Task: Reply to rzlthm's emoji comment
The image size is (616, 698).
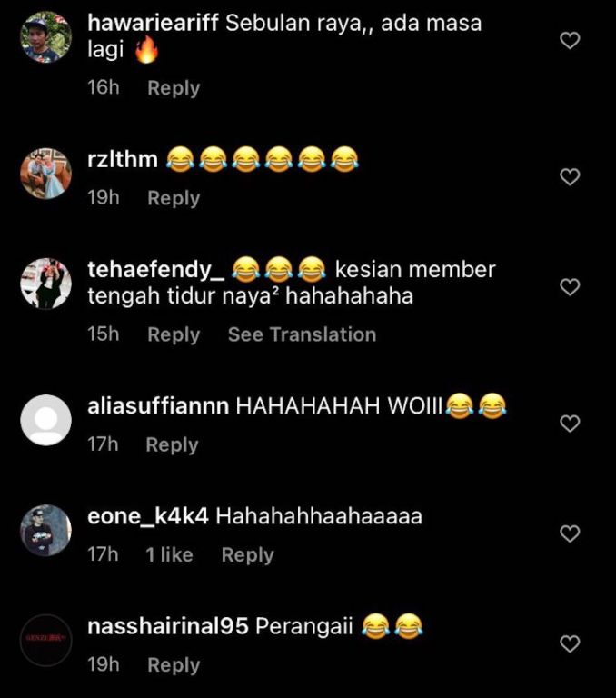Action: click(x=174, y=197)
